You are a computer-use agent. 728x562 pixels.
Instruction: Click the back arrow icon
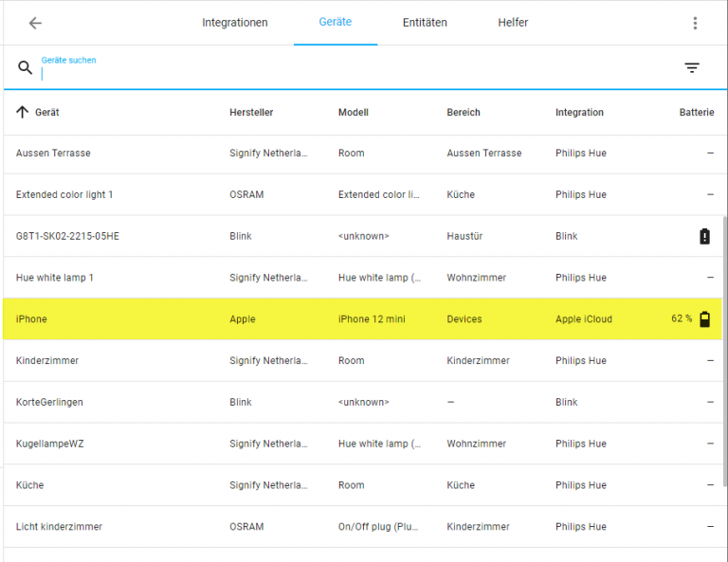tap(35, 23)
